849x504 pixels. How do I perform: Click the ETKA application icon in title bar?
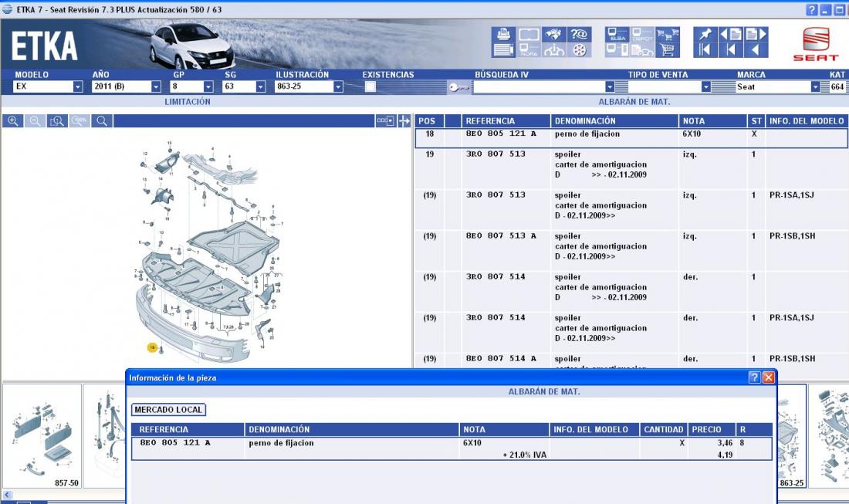coord(8,9)
